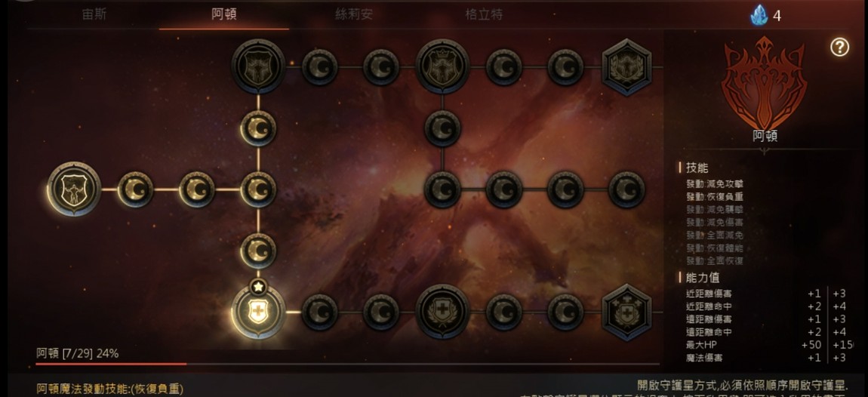Select the glowing cross shield star node
This screenshot has width=868, height=397.
(x=259, y=311)
